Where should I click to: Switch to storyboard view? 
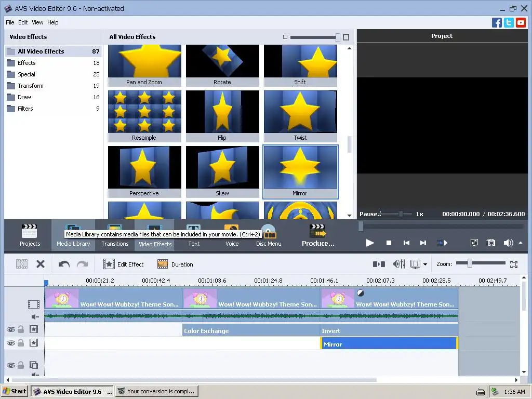click(x=379, y=264)
